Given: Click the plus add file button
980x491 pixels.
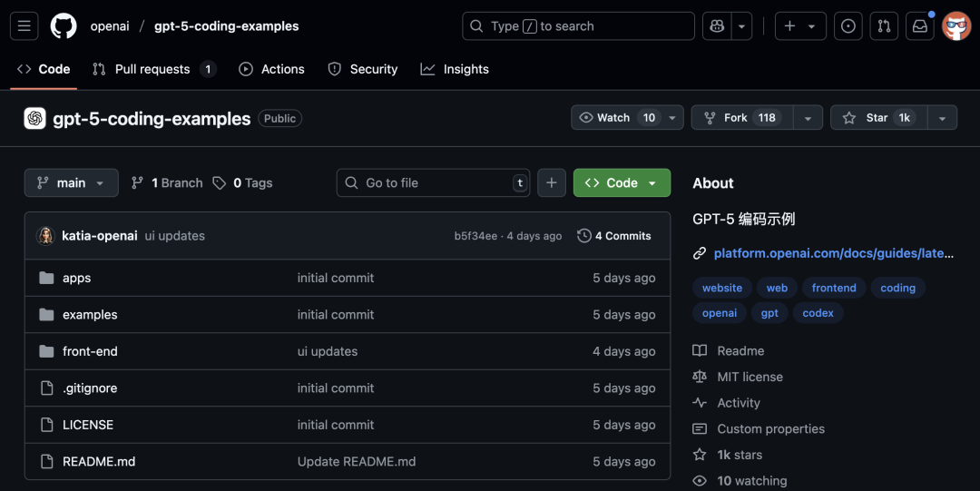Looking at the screenshot, I should [x=552, y=182].
